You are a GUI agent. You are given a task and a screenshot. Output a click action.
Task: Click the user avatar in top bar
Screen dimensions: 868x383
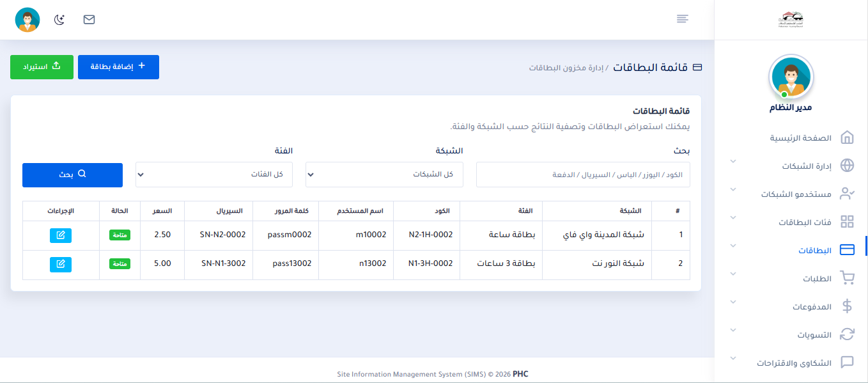[x=27, y=20]
